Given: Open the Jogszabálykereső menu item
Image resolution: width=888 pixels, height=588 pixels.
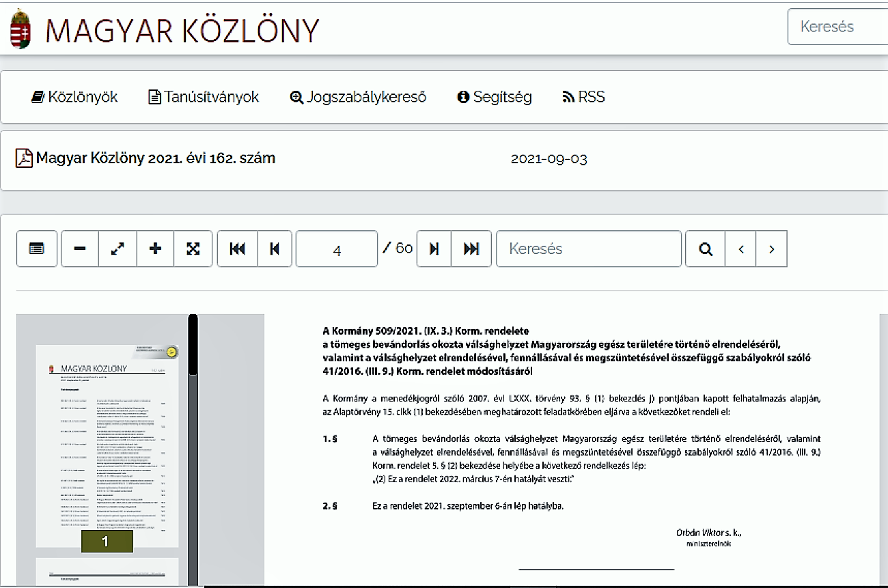Looking at the screenshot, I should point(358,97).
